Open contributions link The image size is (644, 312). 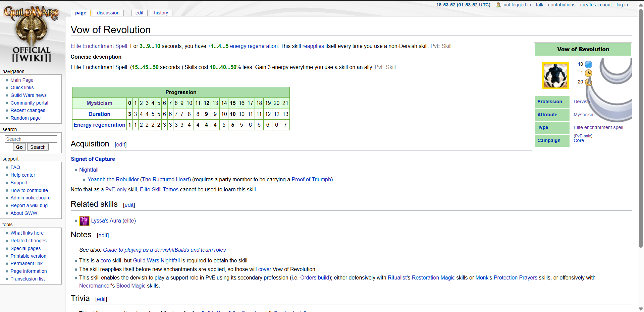(x=561, y=5)
